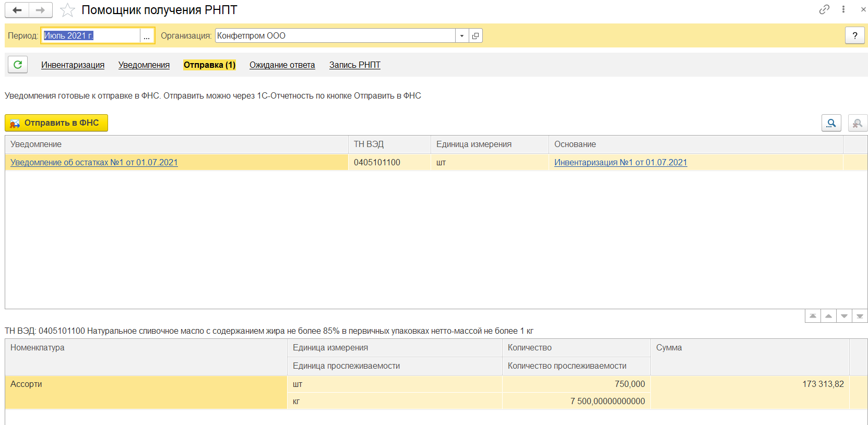The height and width of the screenshot is (425, 868).
Task: Click the Период input field
Action: click(x=90, y=35)
